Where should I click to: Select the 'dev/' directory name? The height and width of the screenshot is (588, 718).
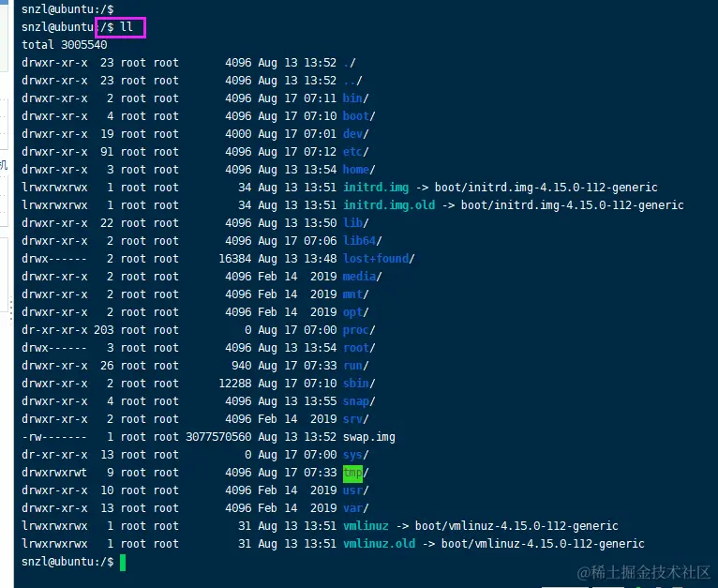356,134
